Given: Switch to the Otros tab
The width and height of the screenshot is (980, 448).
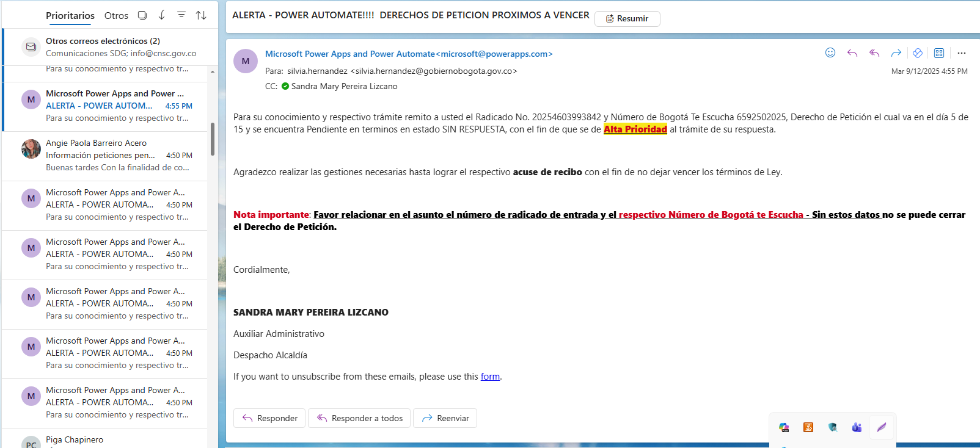Looking at the screenshot, I should point(116,16).
